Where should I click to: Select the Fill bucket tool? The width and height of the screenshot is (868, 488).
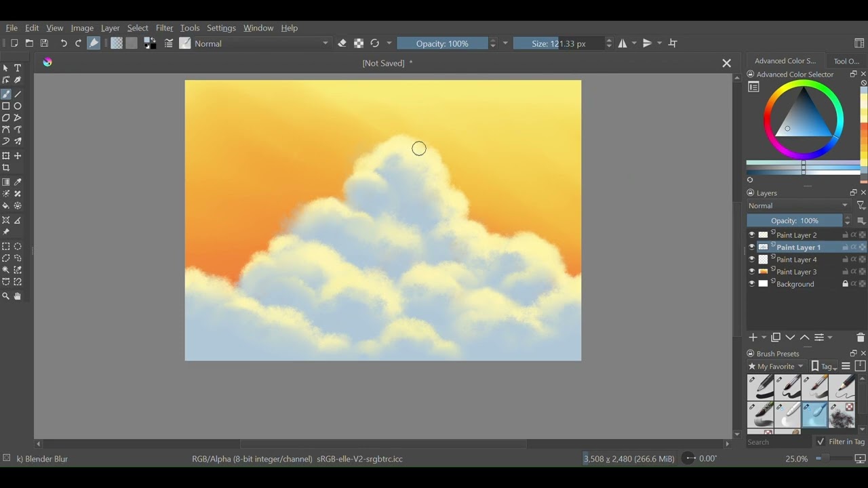6,206
